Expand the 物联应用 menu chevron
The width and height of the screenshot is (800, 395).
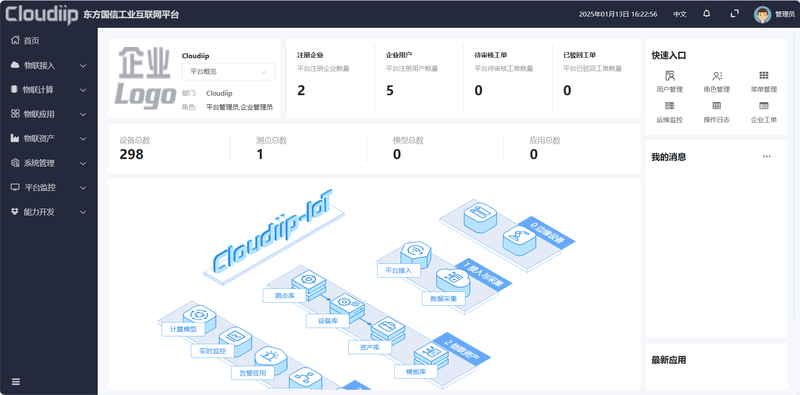click(83, 114)
